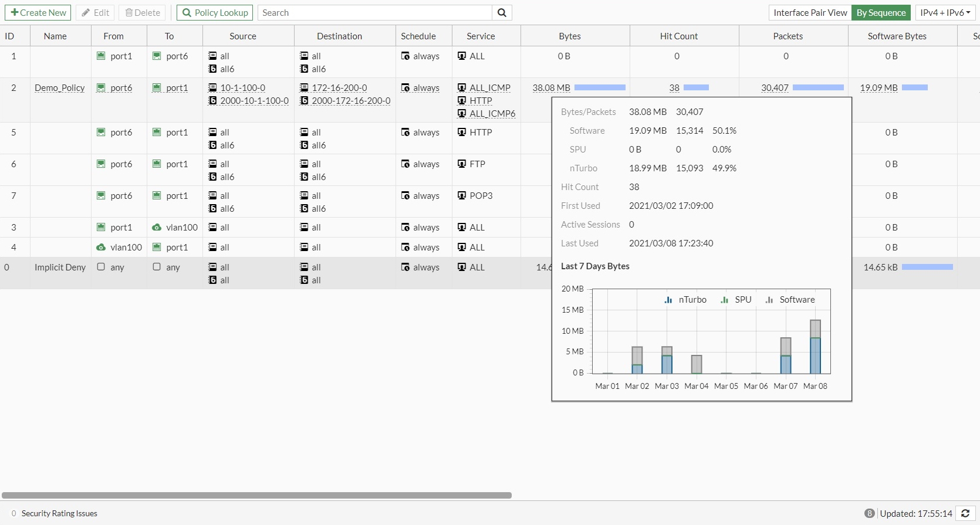Open the IPv4 + IPv6 dropdown

tap(945, 13)
